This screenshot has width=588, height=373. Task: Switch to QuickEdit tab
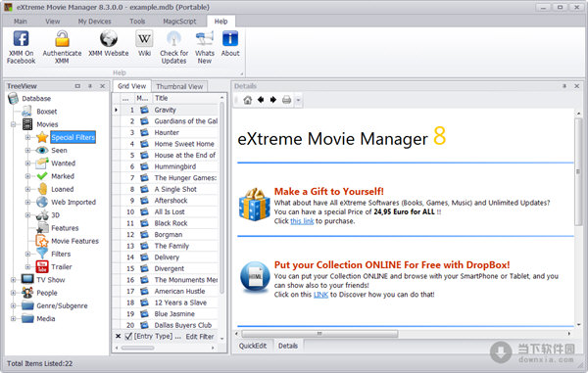[253, 346]
